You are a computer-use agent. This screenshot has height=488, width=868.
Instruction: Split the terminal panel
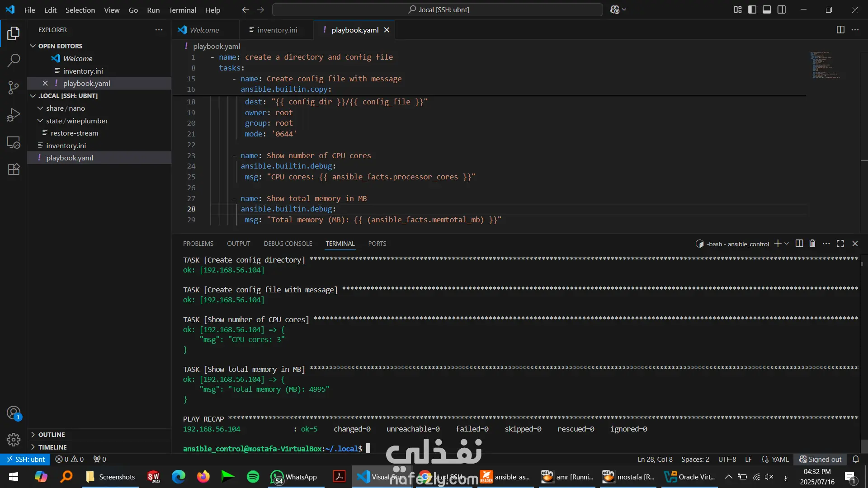click(x=799, y=244)
